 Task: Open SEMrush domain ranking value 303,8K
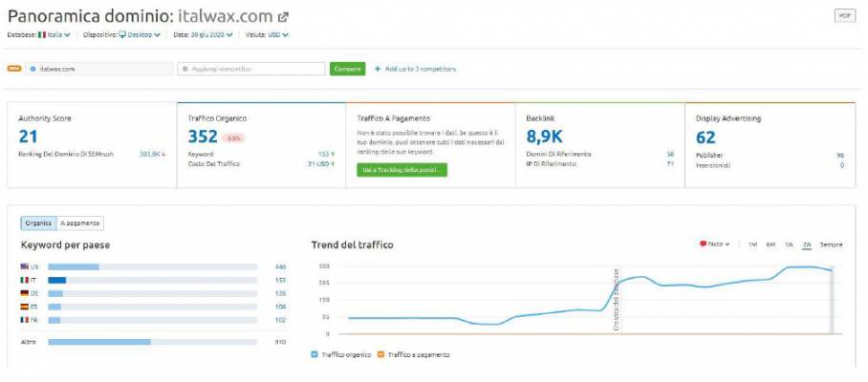(152, 155)
